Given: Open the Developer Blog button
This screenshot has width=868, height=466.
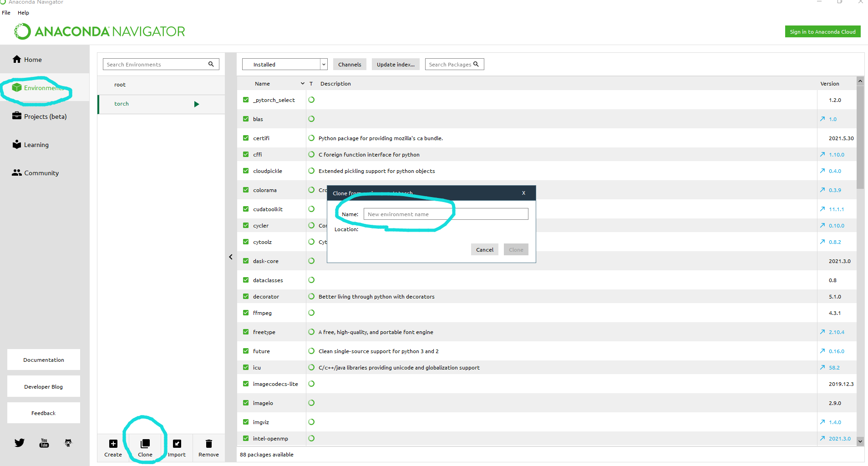Looking at the screenshot, I should point(44,386).
